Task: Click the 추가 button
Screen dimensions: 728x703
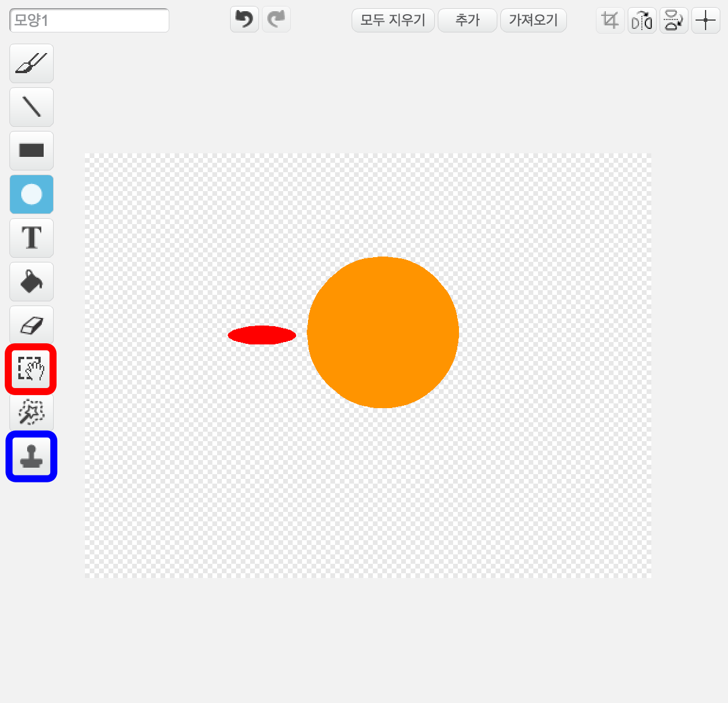Action: coord(467,20)
